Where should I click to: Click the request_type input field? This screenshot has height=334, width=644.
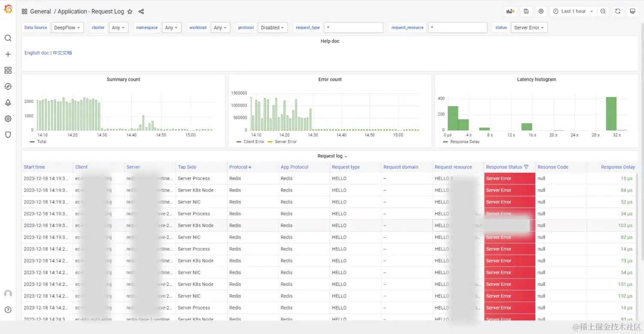tap(353, 28)
